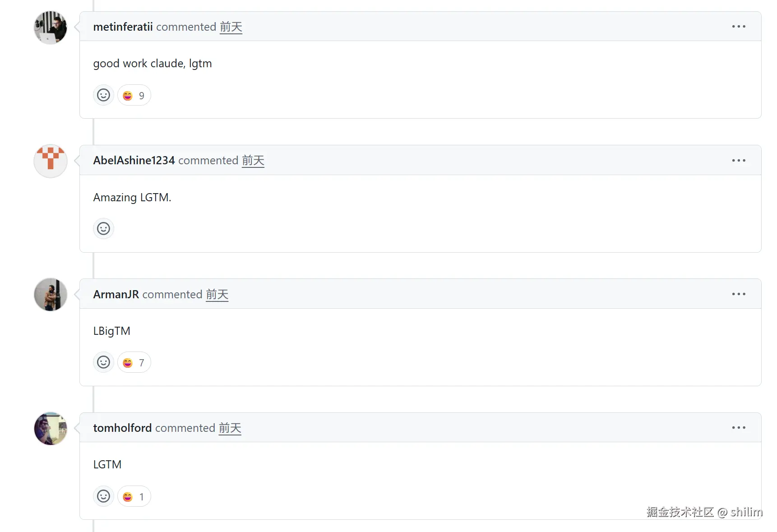Screen dimensions: 777x532
Task: Add a reaction to metinferatii's comment
Action: coord(103,95)
